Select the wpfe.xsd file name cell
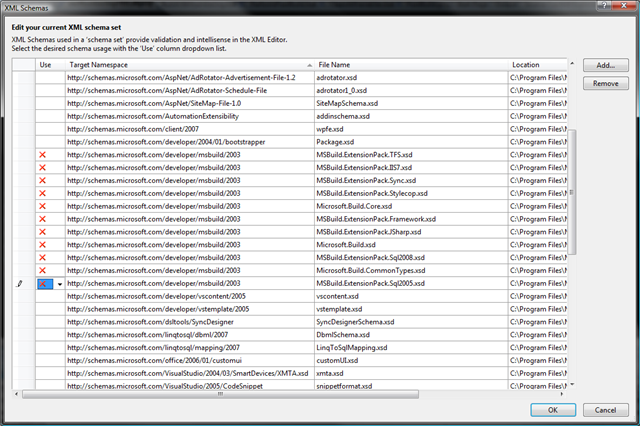This screenshot has width=640, height=426. click(x=411, y=129)
